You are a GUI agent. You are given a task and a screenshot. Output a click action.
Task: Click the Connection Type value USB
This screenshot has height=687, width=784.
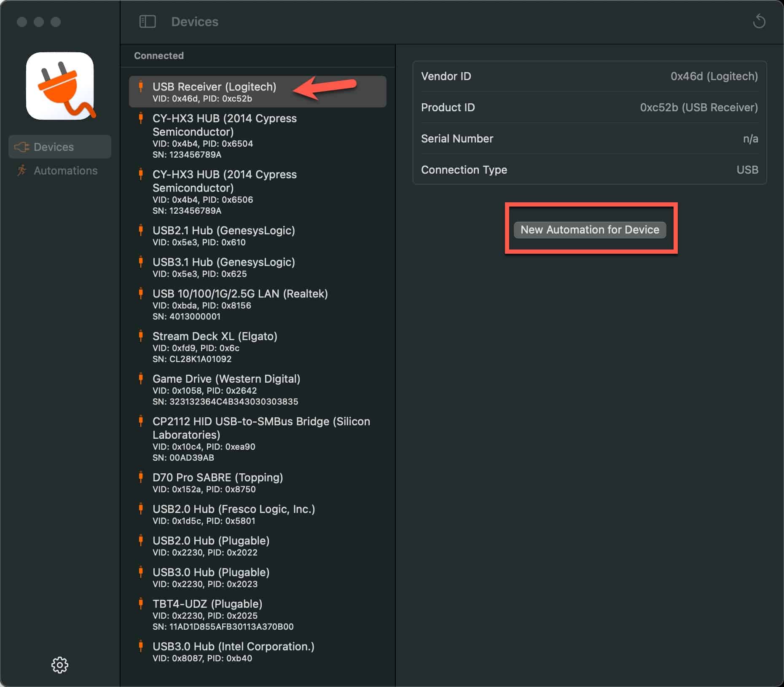747,170
